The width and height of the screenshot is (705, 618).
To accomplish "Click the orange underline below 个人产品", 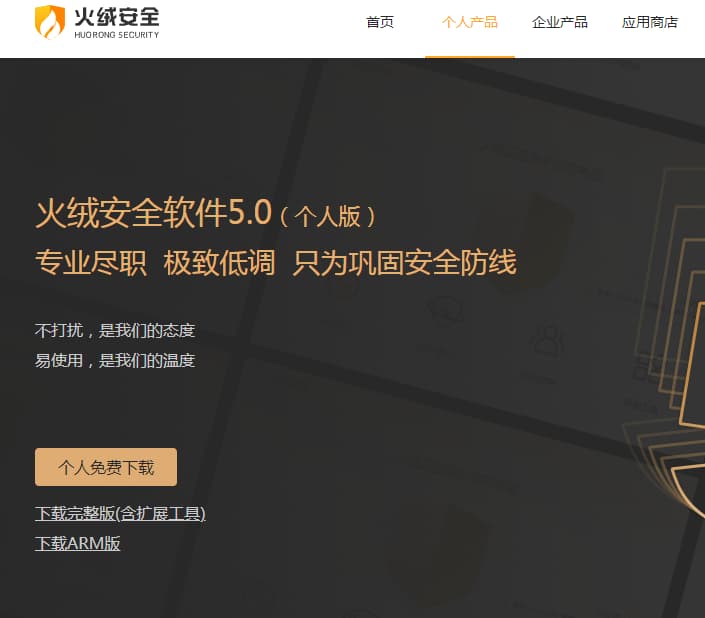I will (470, 57).
